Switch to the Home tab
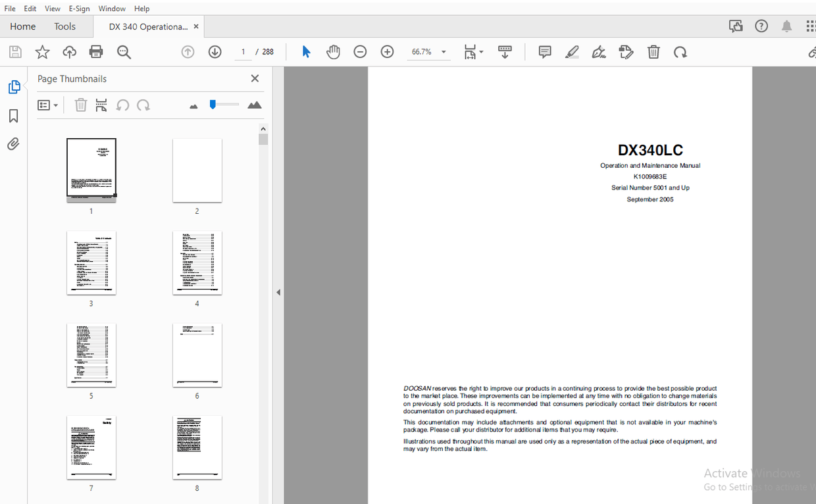 tap(22, 26)
